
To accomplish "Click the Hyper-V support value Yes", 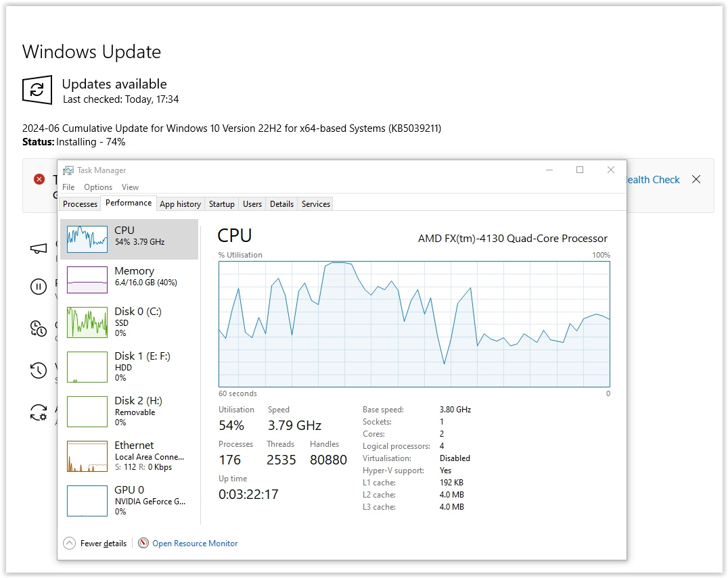I will click(445, 471).
